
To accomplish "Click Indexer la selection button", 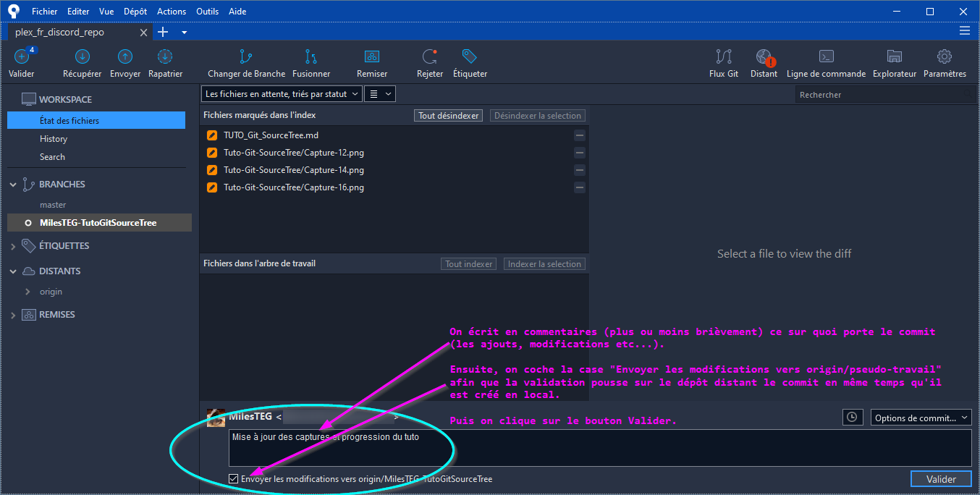I will click(x=544, y=264).
